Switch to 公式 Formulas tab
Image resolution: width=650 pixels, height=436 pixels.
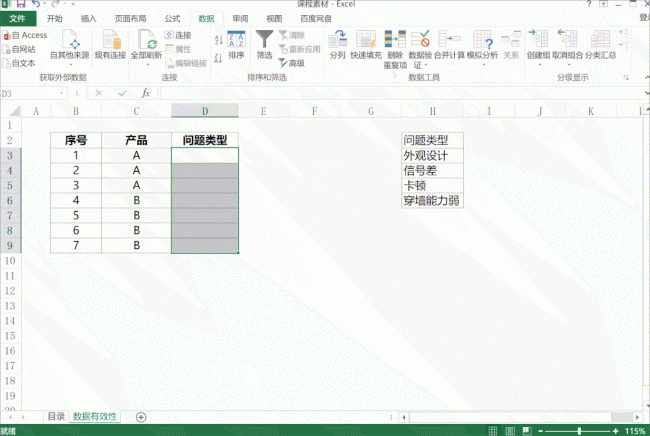tap(172, 19)
